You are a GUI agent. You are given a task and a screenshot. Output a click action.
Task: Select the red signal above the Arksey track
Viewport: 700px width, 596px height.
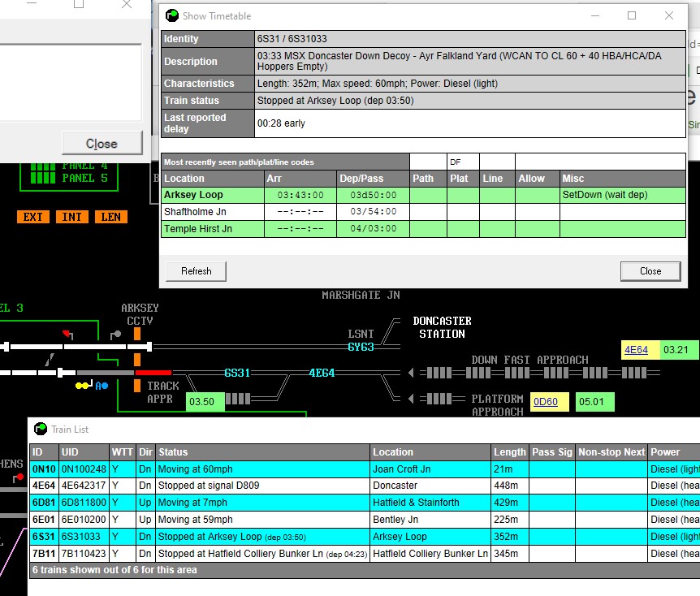click(68, 335)
